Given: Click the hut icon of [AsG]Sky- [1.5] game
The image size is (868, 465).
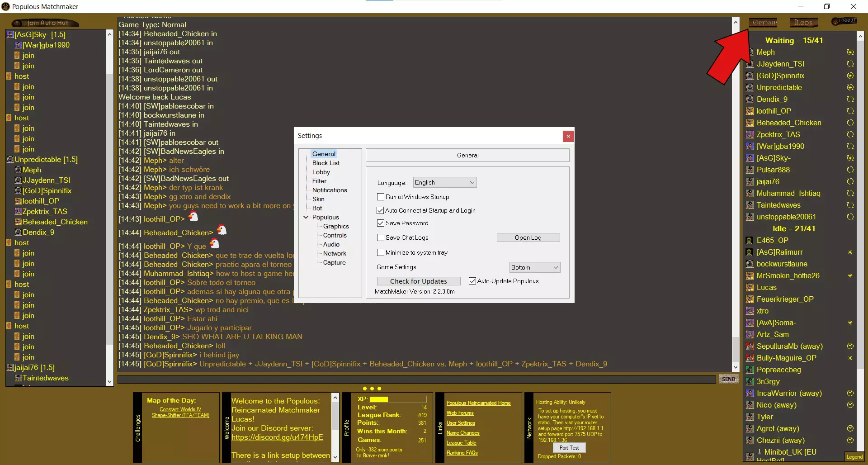Looking at the screenshot, I should coord(10,34).
